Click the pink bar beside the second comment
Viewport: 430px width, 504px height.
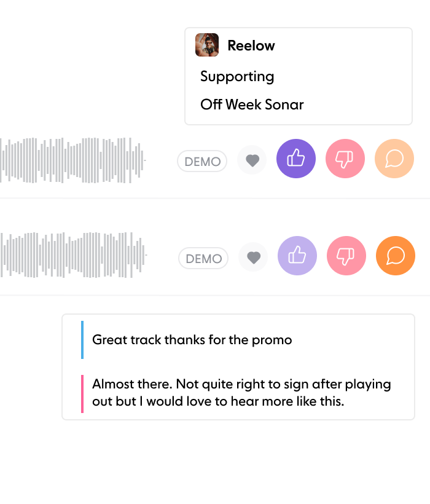pyautogui.click(x=82, y=393)
